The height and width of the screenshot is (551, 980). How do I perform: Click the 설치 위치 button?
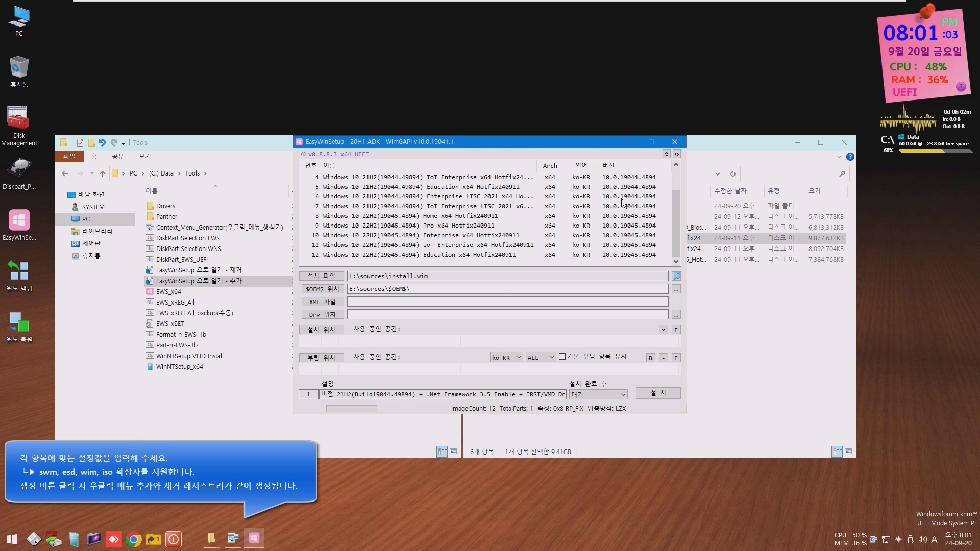pyautogui.click(x=321, y=330)
